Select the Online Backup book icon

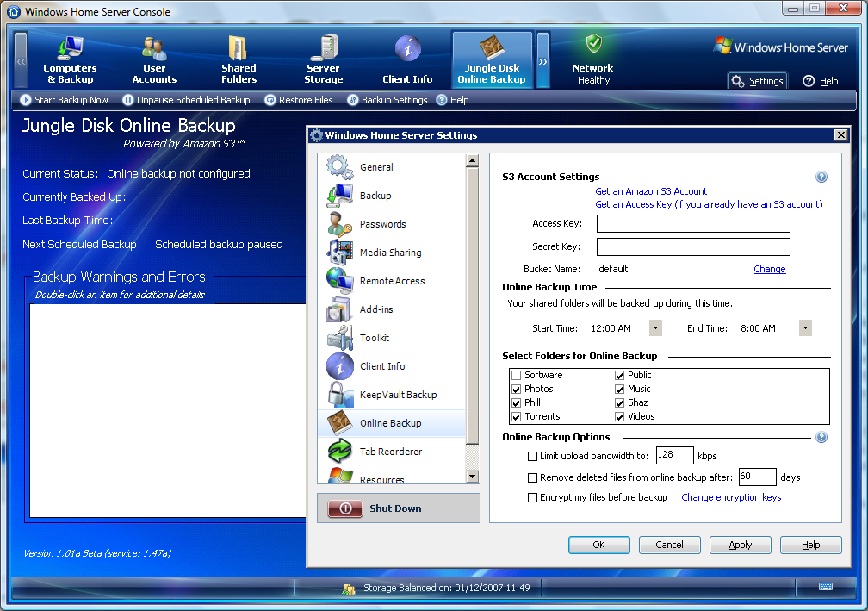[x=339, y=422]
